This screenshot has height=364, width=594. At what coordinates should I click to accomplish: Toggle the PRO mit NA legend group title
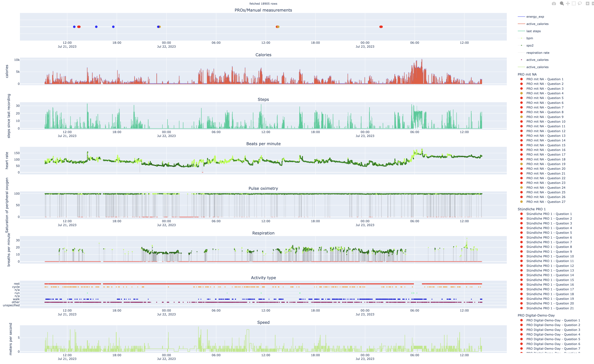tap(527, 74)
